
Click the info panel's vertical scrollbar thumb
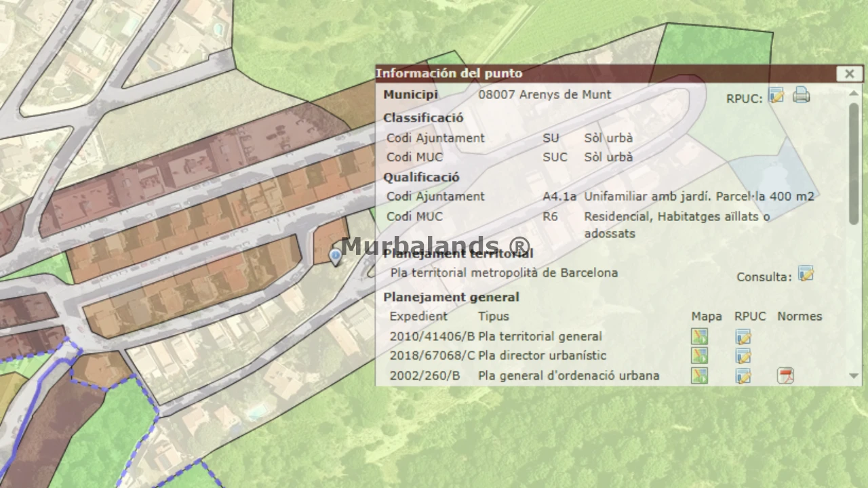point(854,163)
